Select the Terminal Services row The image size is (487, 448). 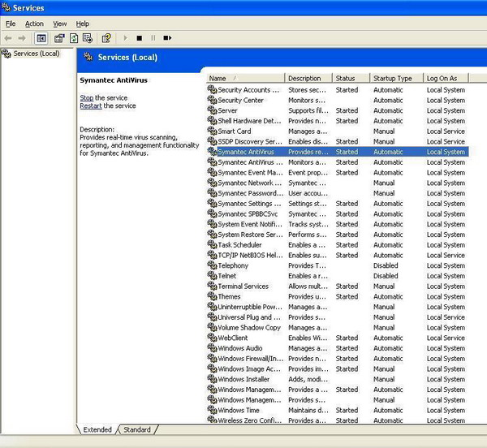[338, 286]
